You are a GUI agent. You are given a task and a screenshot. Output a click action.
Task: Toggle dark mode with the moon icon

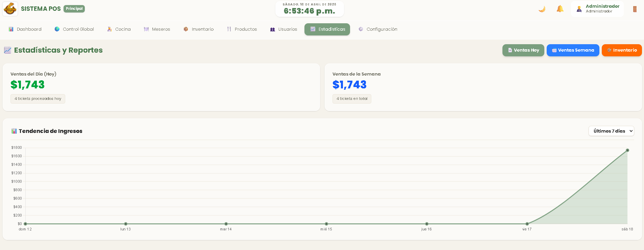click(x=542, y=9)
